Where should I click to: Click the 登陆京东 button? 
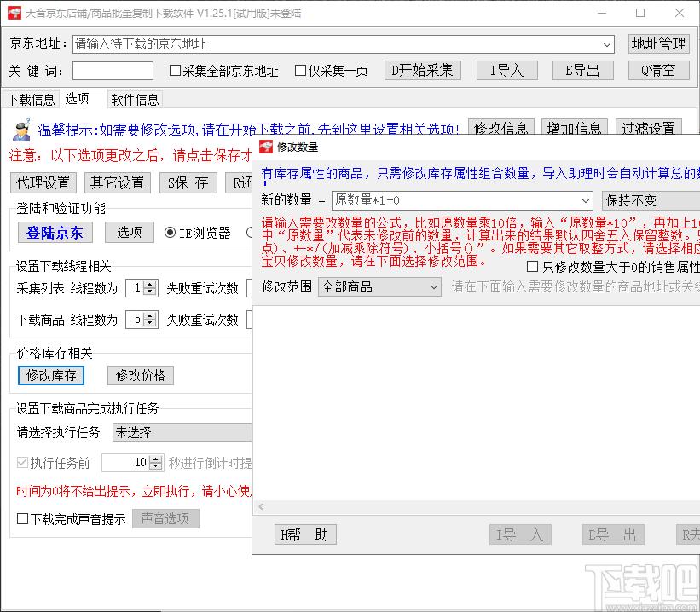coord(55,233)
